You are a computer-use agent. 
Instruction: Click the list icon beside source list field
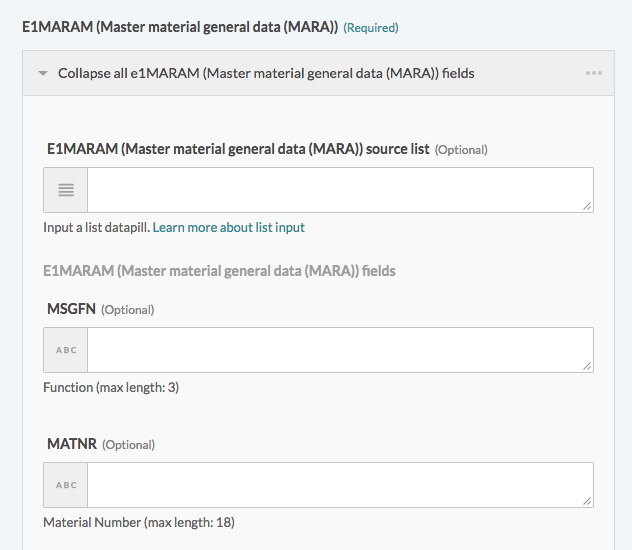point(66,190)
